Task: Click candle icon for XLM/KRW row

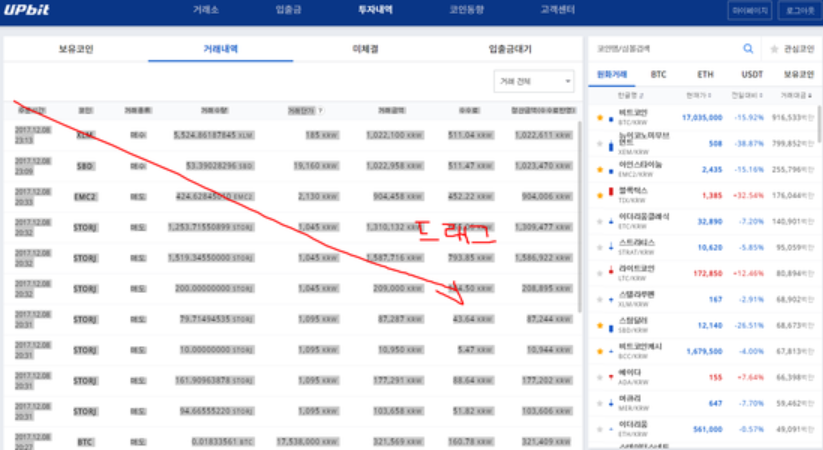Action: (x=610, y=299)
